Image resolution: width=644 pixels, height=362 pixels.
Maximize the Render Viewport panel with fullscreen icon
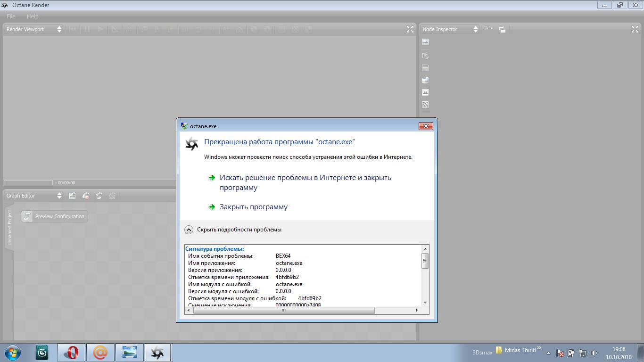410,29
